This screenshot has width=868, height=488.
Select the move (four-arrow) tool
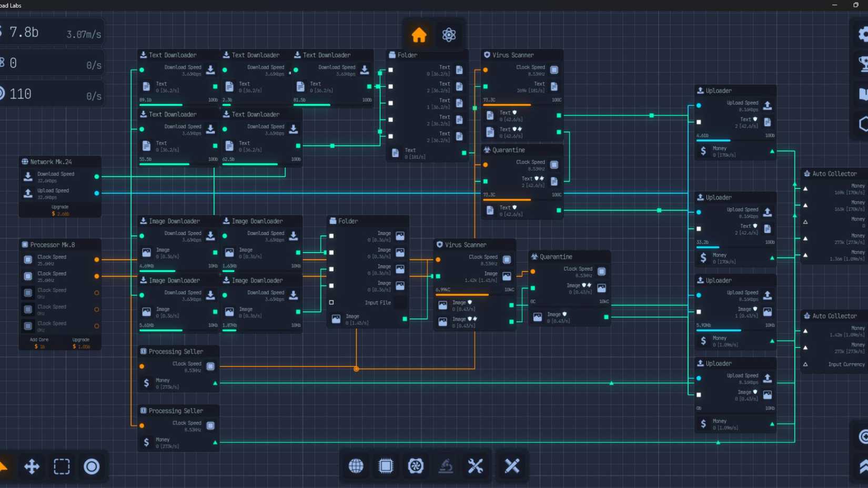click(32, 466)
